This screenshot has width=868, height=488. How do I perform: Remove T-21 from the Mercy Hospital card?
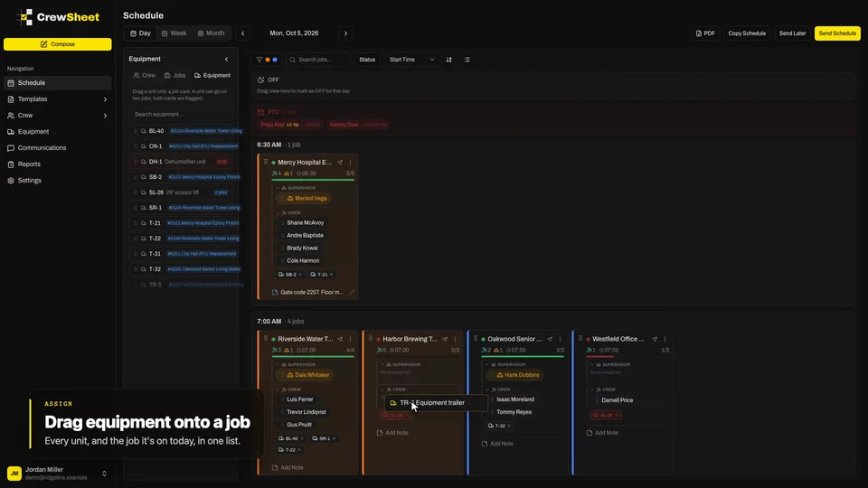pos(332,275)
